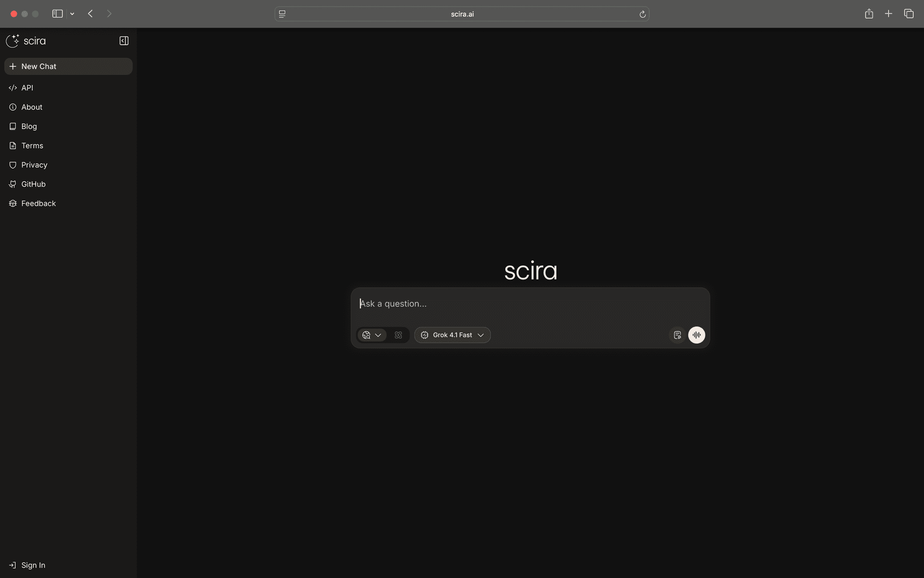Focus the Ask a question input
This screenshot has width=924, height=578.
[529, 304]
